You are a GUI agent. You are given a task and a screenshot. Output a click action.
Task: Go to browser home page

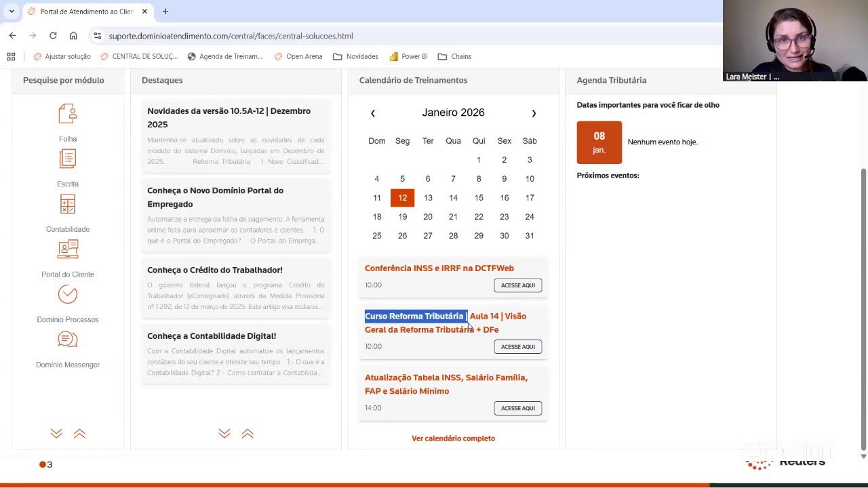(x=73, y=35)
